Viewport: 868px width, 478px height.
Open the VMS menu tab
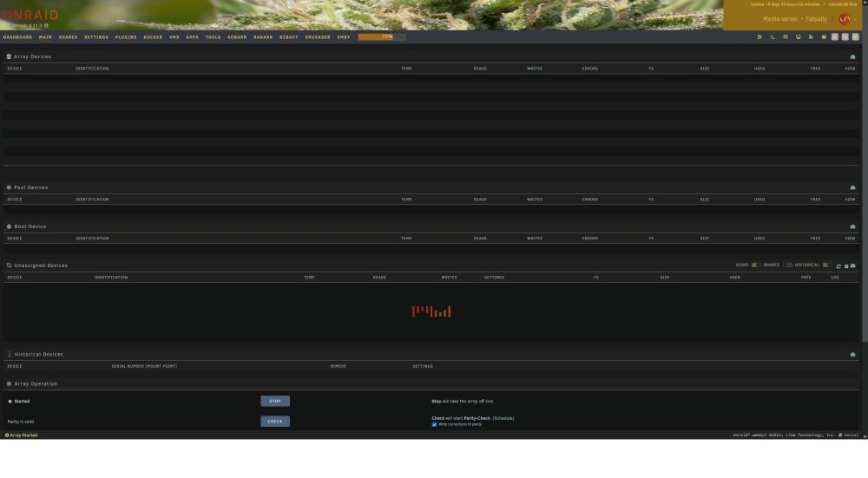(x=174, y=37)
